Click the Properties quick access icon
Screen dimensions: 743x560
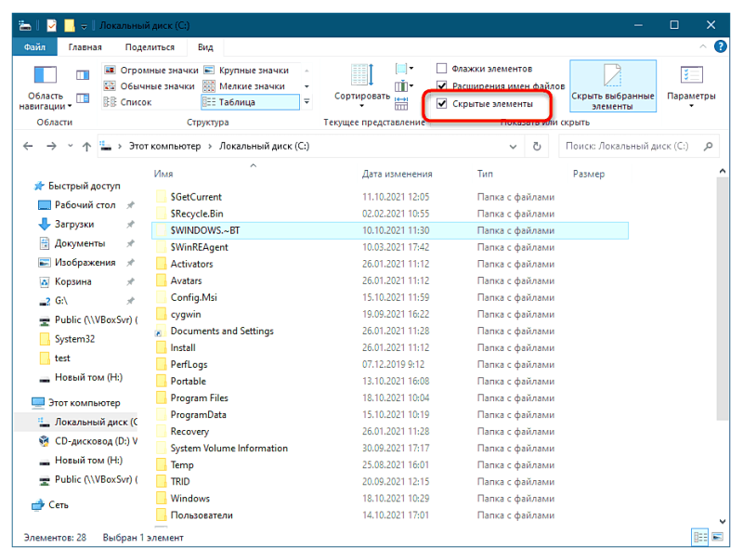52,25
